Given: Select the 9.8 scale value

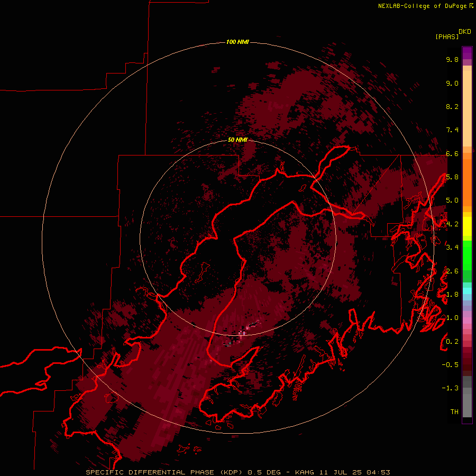Looking at the screenshot, I should click(x=452, y=59).
